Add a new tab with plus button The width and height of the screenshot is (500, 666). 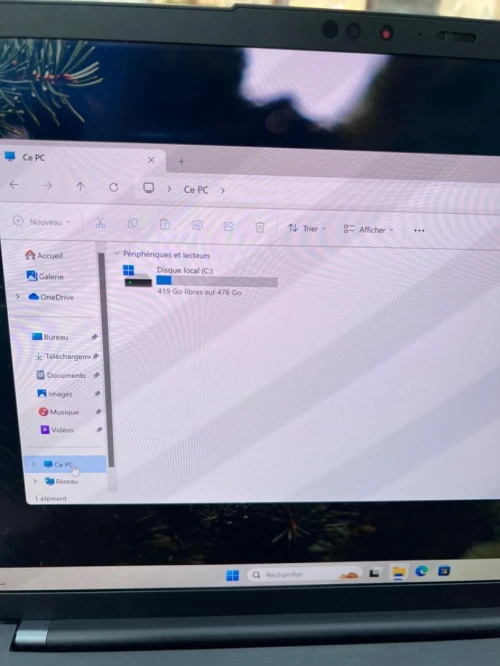(181, 161)
